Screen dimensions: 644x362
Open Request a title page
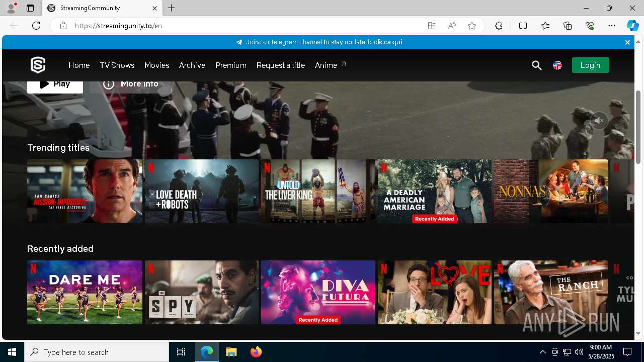[281, 65]
